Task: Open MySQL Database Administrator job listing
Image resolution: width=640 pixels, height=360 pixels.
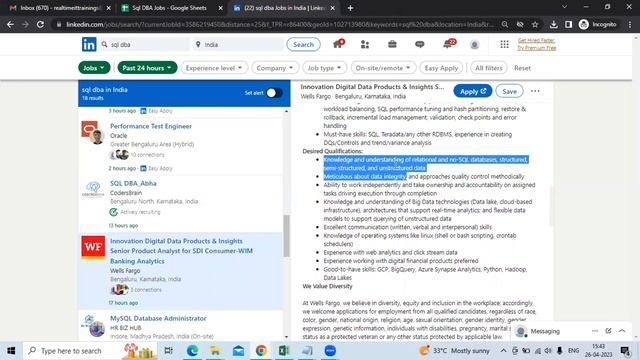Action: (158, 318)
